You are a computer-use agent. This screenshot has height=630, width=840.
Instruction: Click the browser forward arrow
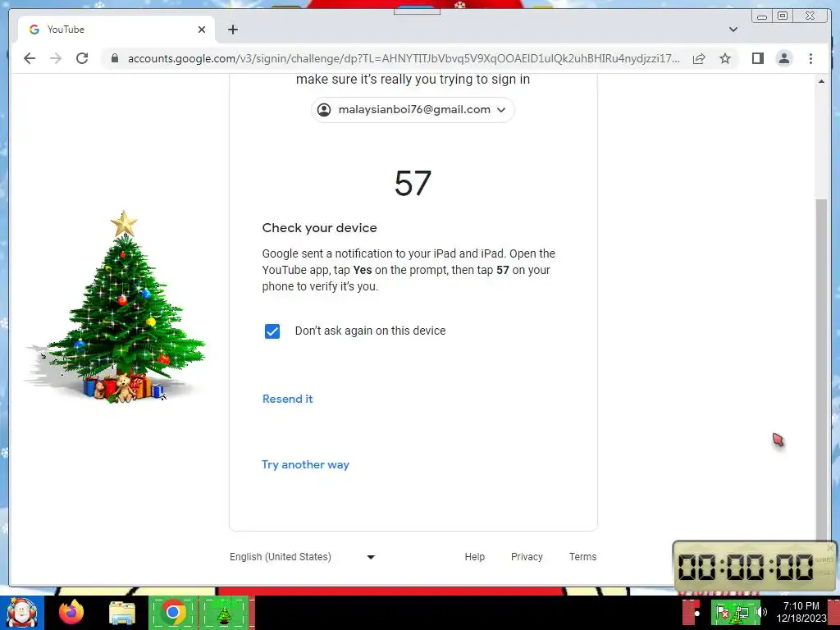[x=56, y=58]
